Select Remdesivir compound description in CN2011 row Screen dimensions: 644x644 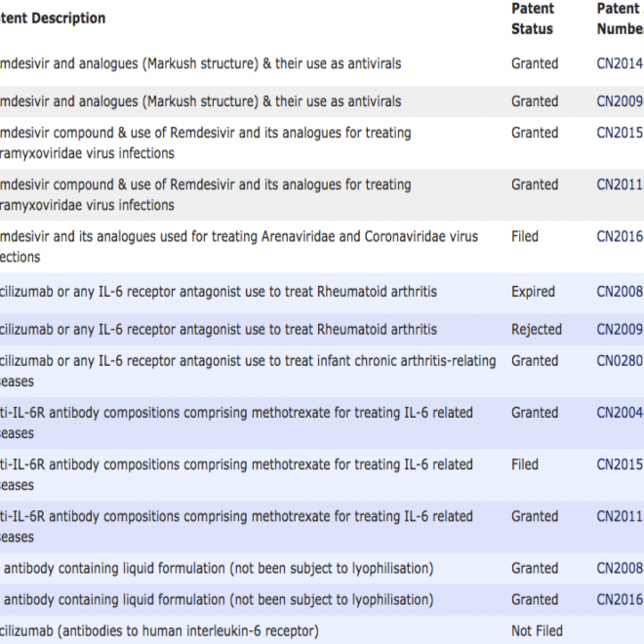coord(205,195)
